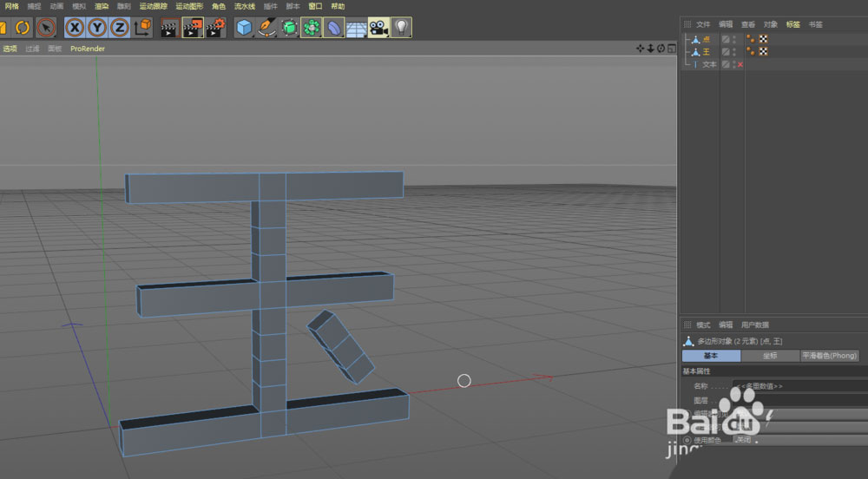868x479 pixels.
Task: Switch to the 坐标 (Coordinates) tab
Action: coord(770,356)
